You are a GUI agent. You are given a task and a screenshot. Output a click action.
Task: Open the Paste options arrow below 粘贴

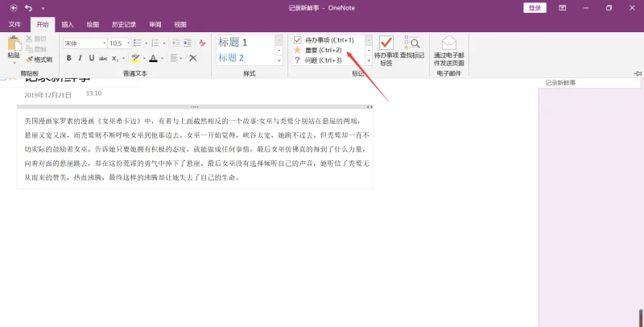click(14, 63)
